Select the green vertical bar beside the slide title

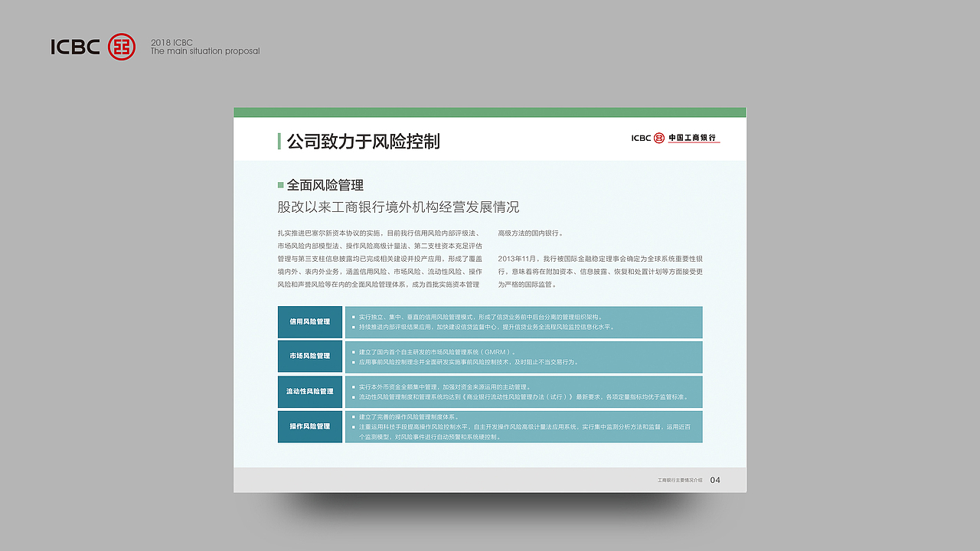[x=279, y=142]
